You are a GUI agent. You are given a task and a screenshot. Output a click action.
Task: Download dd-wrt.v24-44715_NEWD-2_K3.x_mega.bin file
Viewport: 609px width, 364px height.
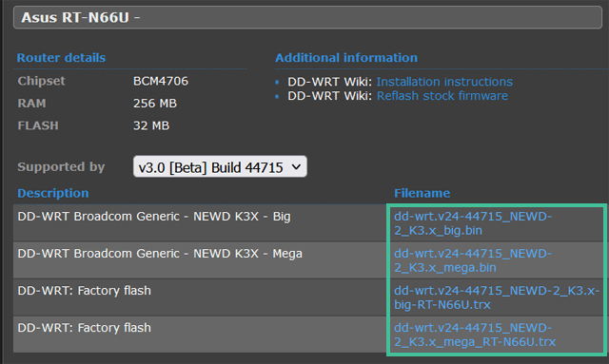click(473, 260)
